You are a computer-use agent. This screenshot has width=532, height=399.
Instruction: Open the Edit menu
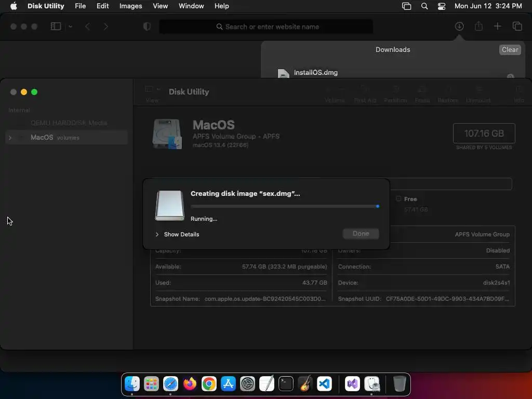[x=102, y=6]
